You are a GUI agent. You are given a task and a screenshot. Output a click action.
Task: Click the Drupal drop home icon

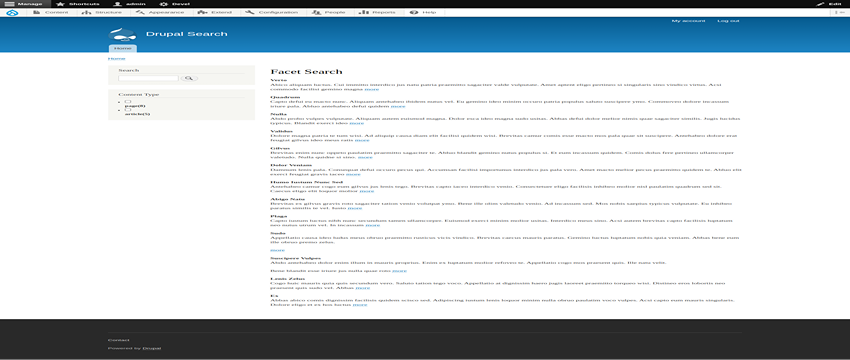[13, 12]
